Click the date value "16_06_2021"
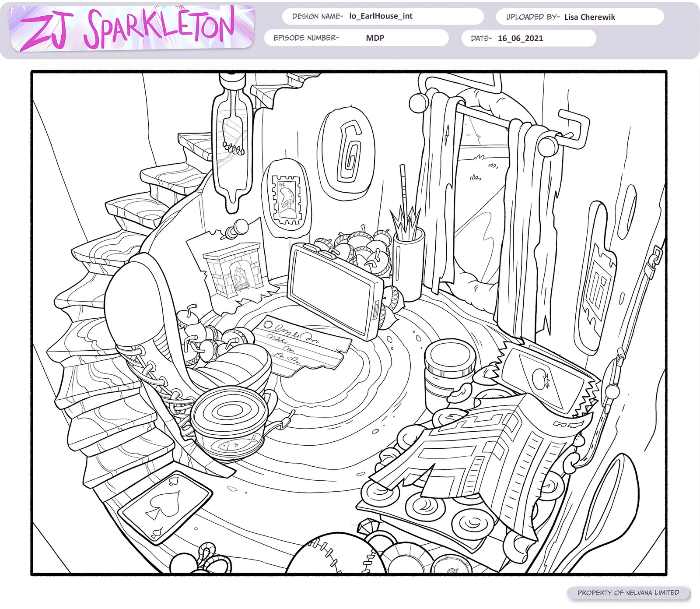The image size is (700, 609). click(520, 39)
